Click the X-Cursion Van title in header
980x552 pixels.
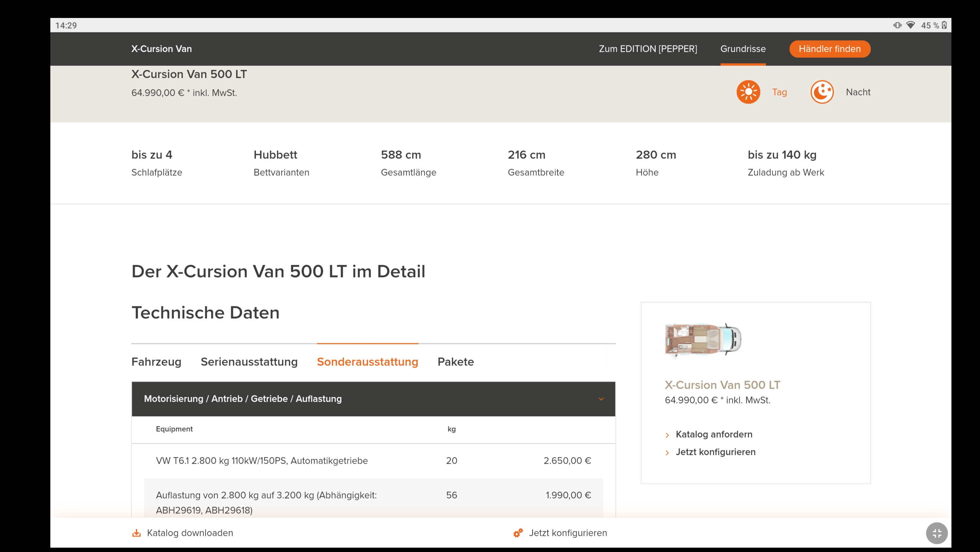coord(162,49)
